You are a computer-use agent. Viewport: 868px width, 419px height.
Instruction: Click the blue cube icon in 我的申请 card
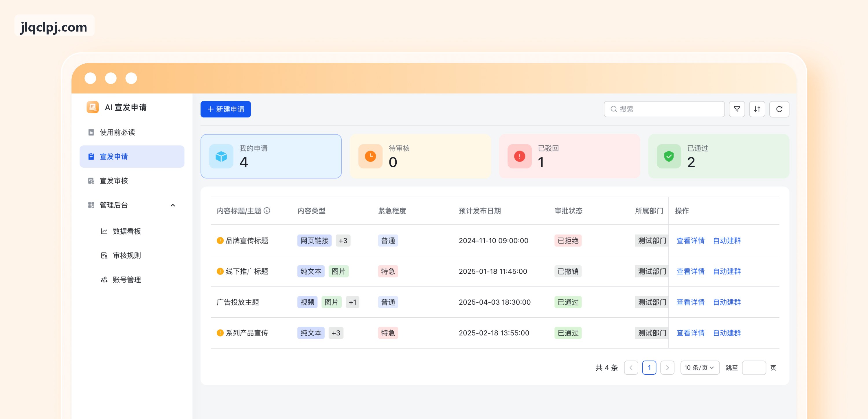(x=221, y=156)
